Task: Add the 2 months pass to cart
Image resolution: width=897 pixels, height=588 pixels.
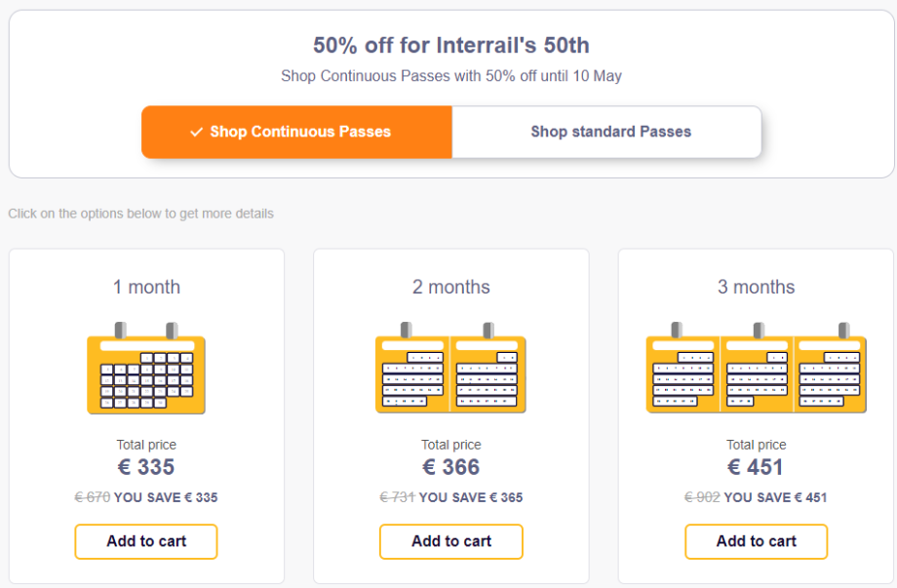Action: 450,541
